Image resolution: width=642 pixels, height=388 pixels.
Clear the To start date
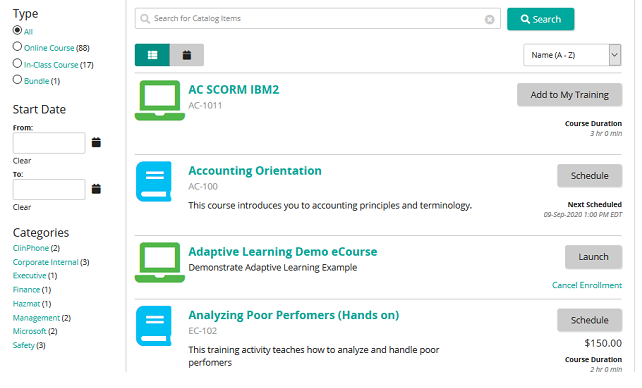click(22, 207)
